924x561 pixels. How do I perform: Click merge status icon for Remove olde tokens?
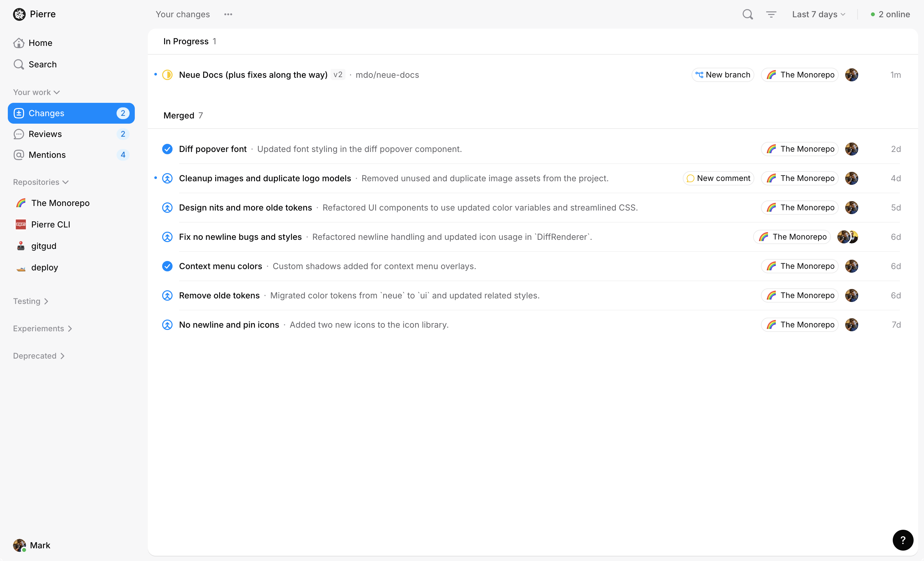(167, 295)
